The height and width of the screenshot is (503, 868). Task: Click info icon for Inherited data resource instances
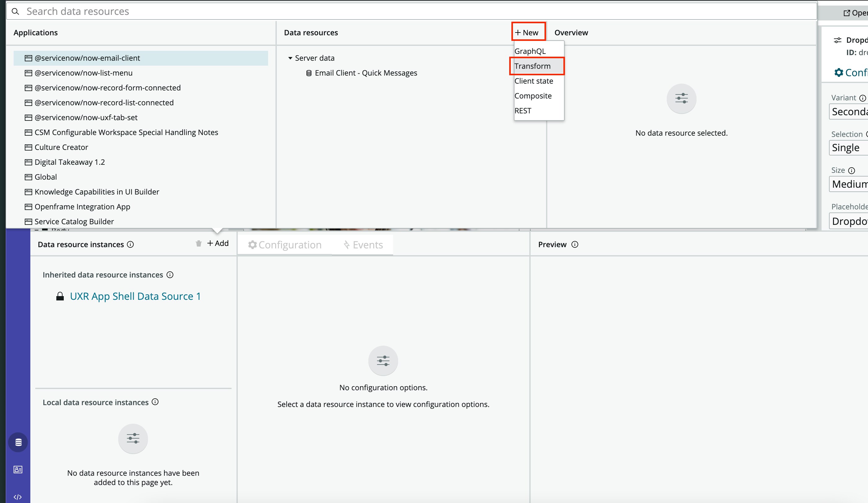pos(170,275)
